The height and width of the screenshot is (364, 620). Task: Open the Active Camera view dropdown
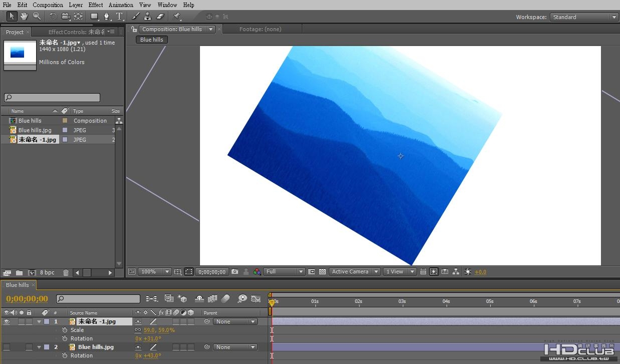click(x=355, y=272)
